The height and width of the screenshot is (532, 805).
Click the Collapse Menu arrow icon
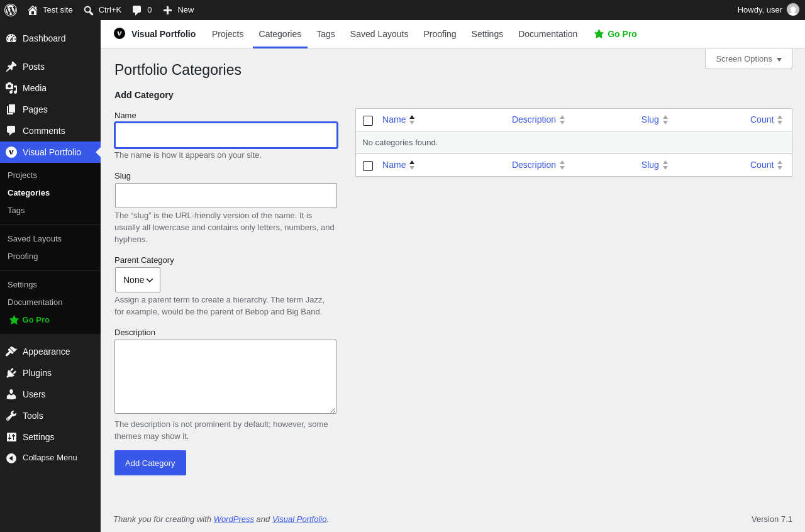pos(11,458)
